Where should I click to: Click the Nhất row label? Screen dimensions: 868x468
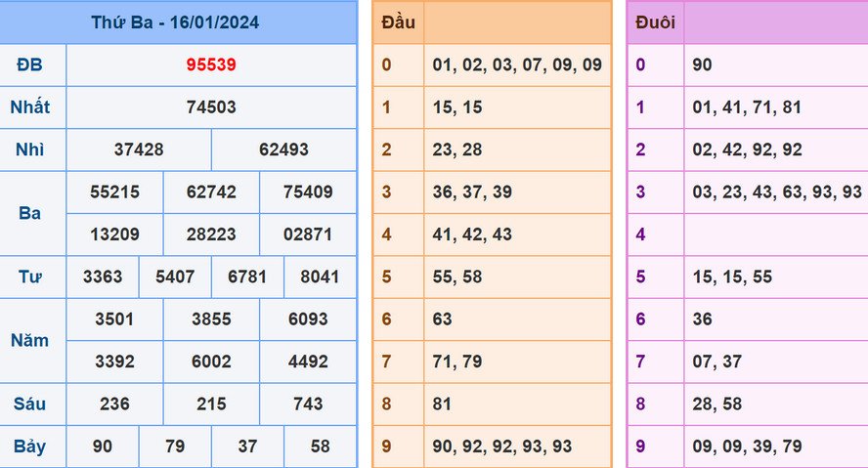pyautogui.click(x=30, y=107)
